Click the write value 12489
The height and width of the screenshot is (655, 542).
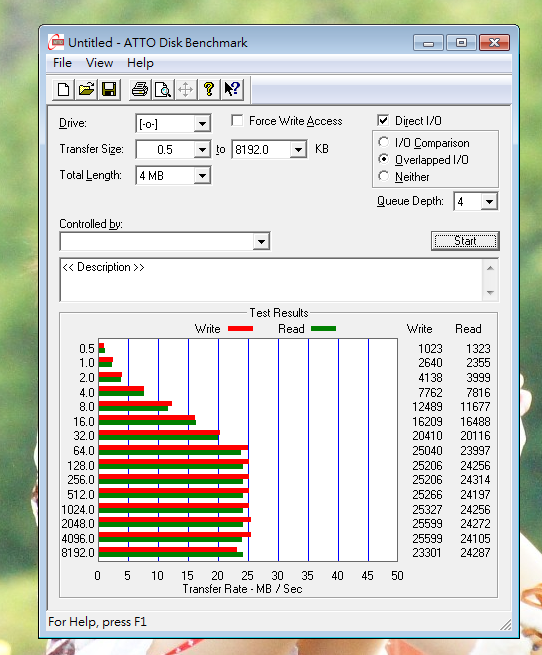pyautogui.click(x=427, y=406)
